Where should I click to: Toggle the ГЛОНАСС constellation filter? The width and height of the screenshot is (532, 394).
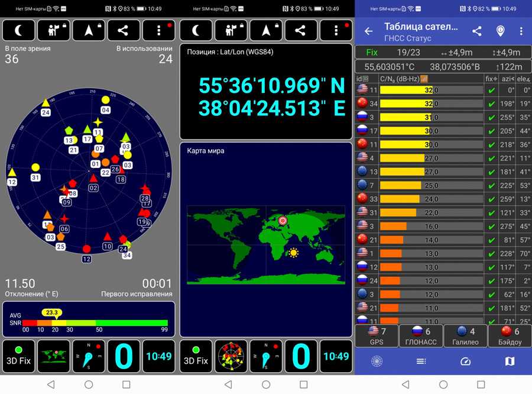click(x=420, y=335)
